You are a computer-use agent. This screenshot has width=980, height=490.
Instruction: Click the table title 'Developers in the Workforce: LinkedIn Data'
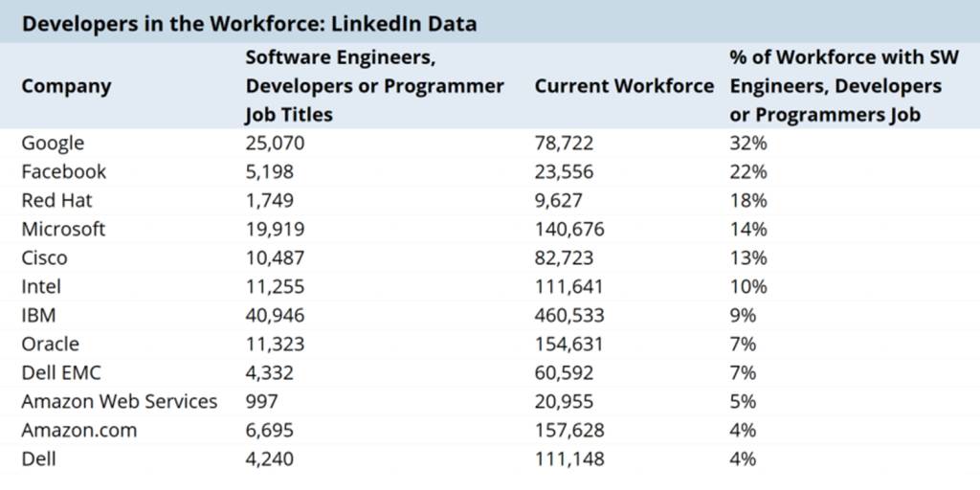point(249,23)
